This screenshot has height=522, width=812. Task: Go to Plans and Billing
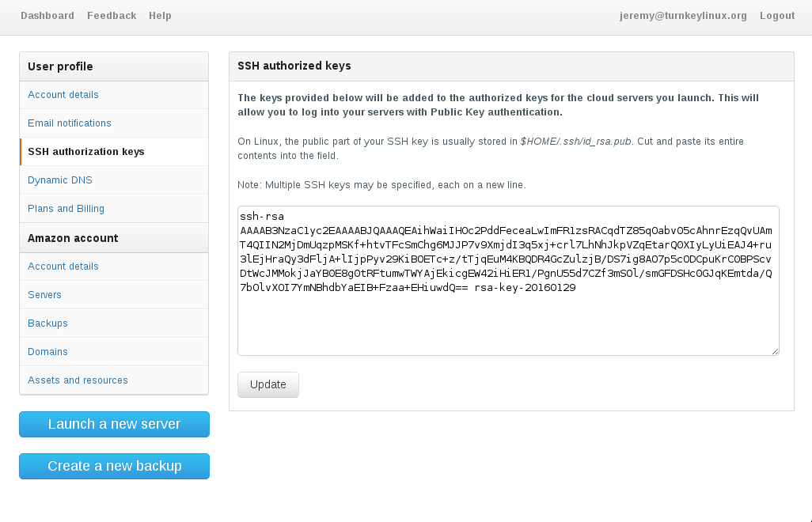pyautogui.click(x=66, y=209)
